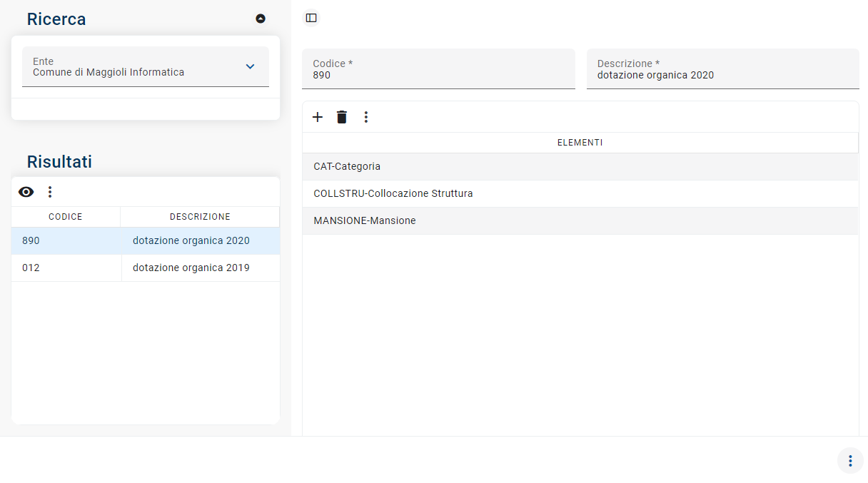The width and height of the screenshot is (868, 483).
Task: Sort by the Descrizione column header
Action: tap(200, 217)
